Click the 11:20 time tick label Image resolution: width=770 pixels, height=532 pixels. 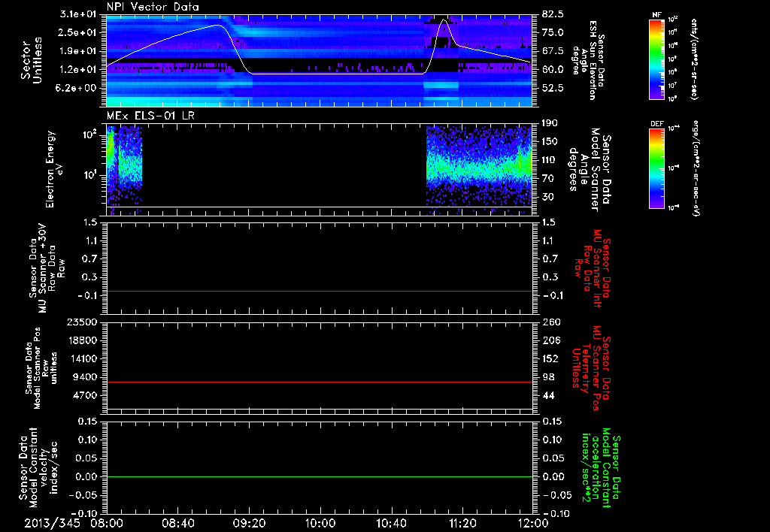[462, 523]
